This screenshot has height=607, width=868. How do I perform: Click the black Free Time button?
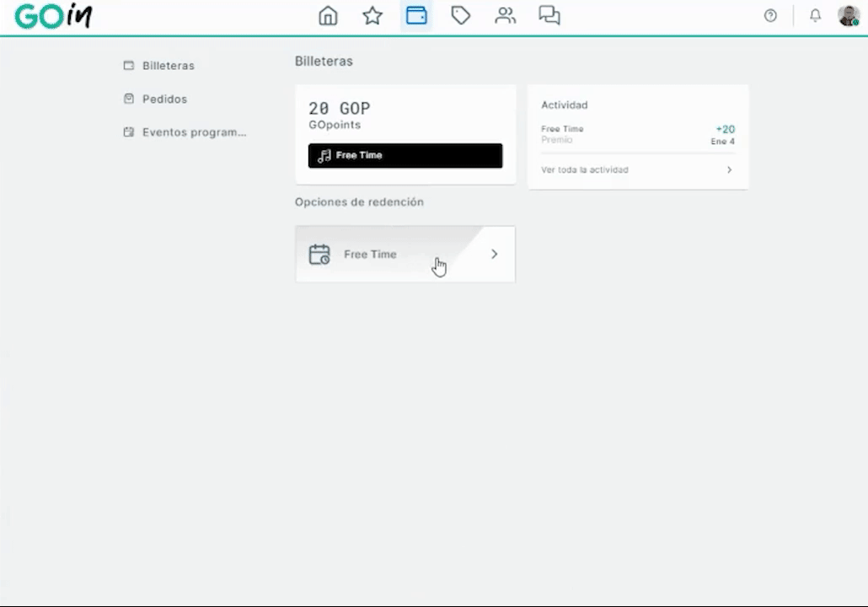(405, 156)
